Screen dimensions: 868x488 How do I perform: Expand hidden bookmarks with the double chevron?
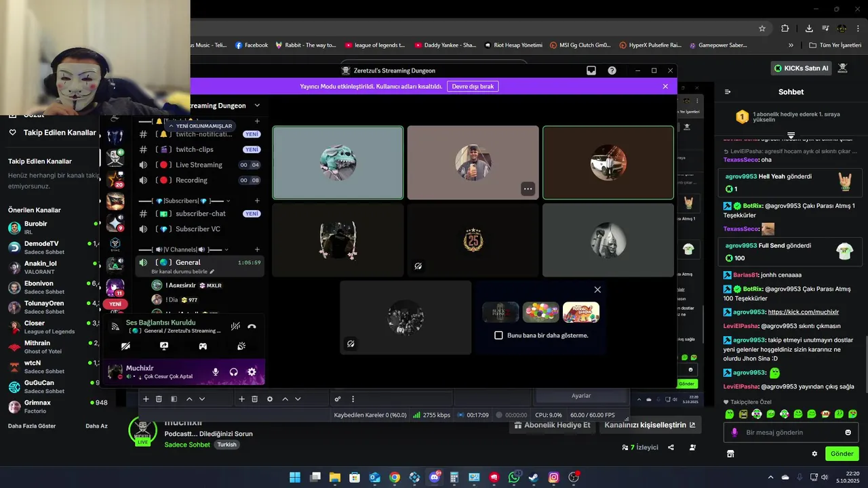click(791, 45)
